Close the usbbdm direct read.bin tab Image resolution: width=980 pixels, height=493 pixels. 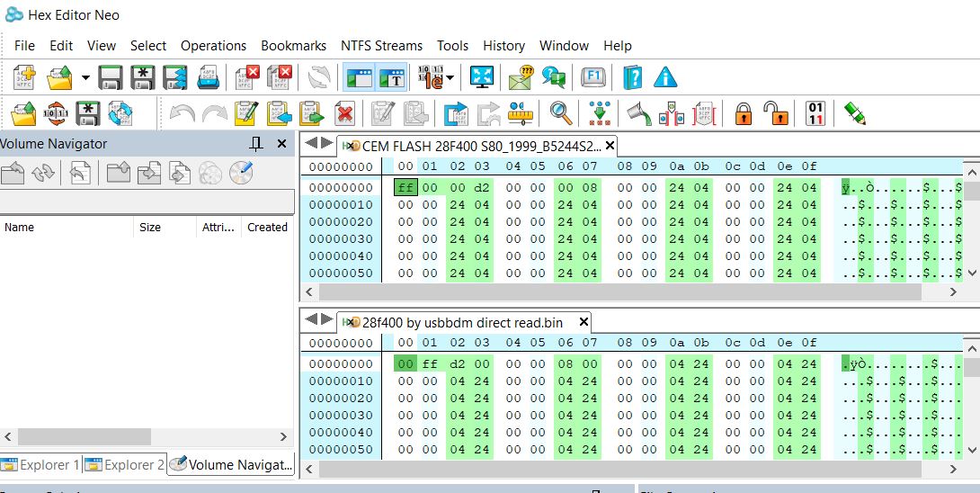pos(584,322)
